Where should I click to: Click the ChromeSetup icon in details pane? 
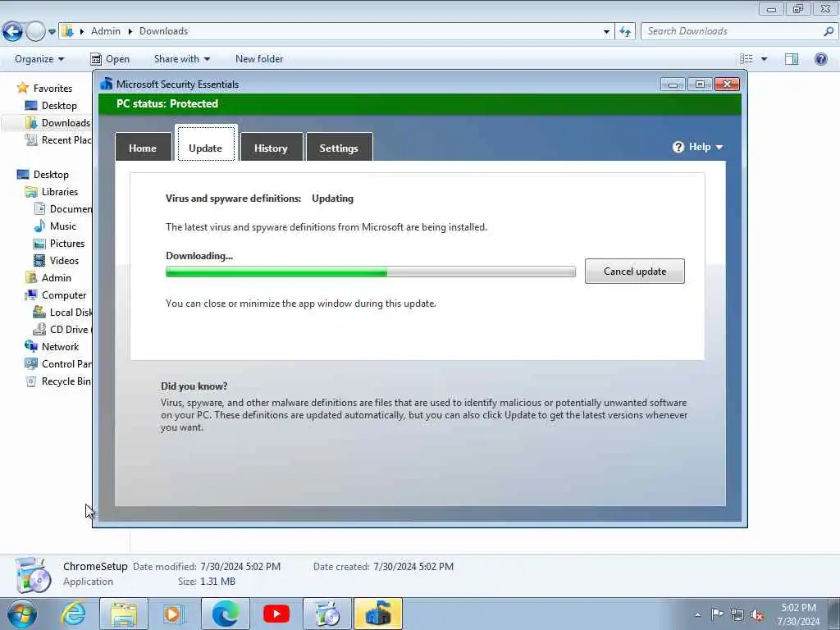[33, 575]
